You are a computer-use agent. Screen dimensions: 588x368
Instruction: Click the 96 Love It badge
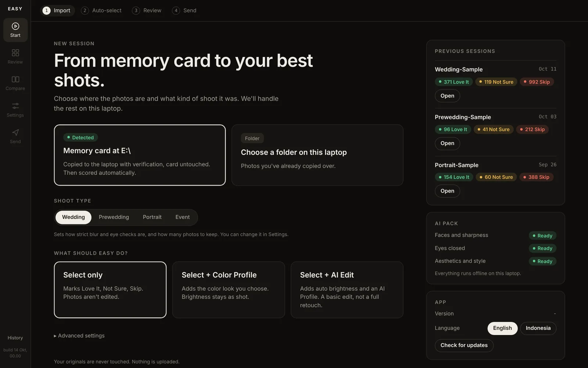click(x=453, y=129)
